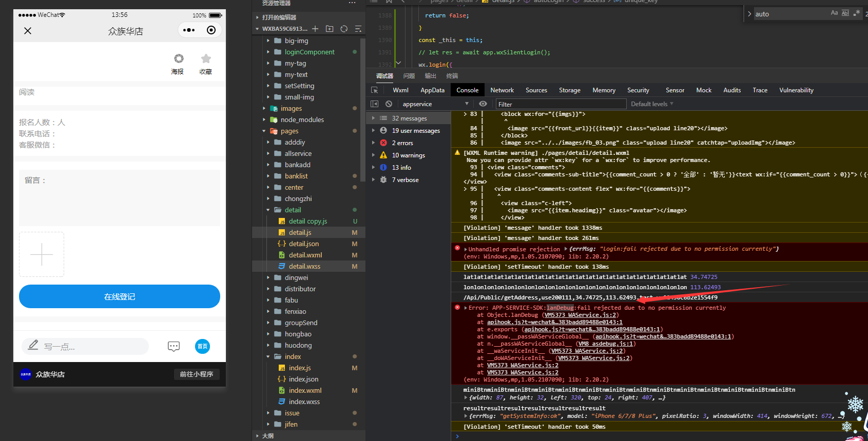Open the comment bubble icon in simulator

(x=174, y=346)
